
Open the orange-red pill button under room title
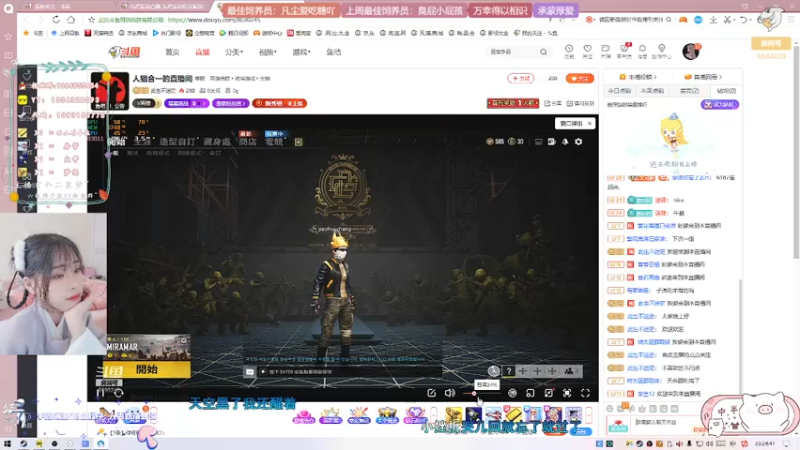click(x=279, y=103)
